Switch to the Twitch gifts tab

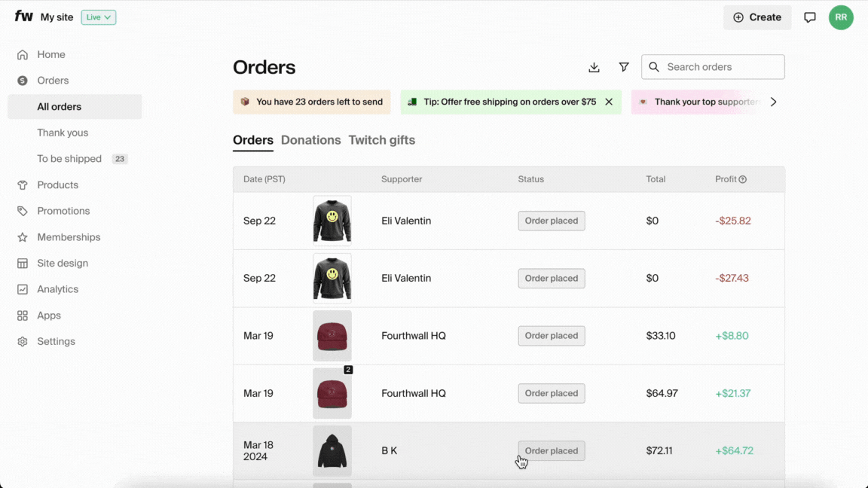pyautogui.click(x=381, y=140)
